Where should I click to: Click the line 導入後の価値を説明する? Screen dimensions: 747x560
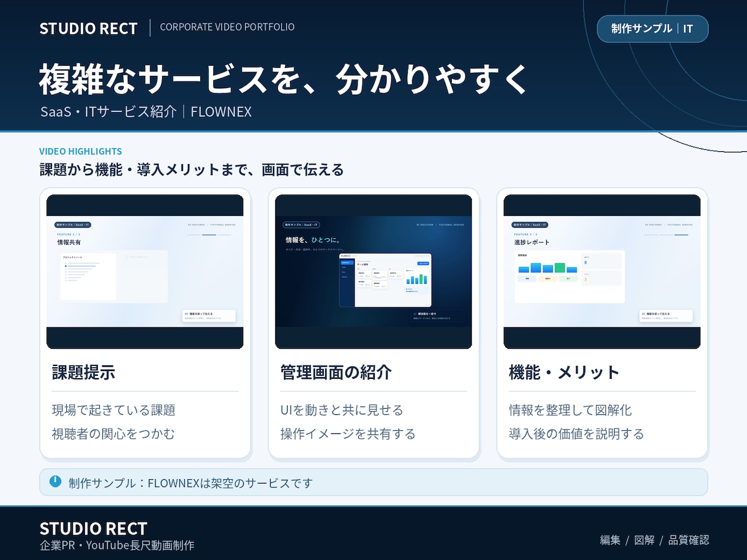coord(576,434)
